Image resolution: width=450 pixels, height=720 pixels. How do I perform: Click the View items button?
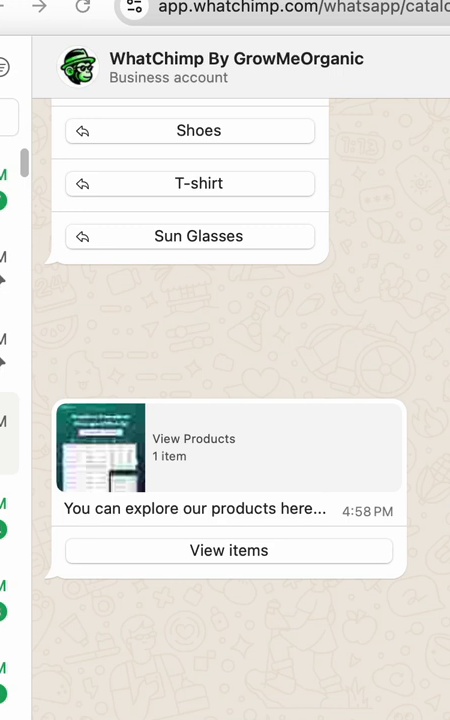tap(229, 551)
